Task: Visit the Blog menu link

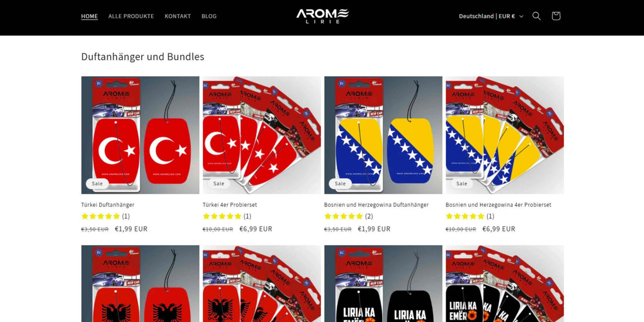Action: point(209,16)
